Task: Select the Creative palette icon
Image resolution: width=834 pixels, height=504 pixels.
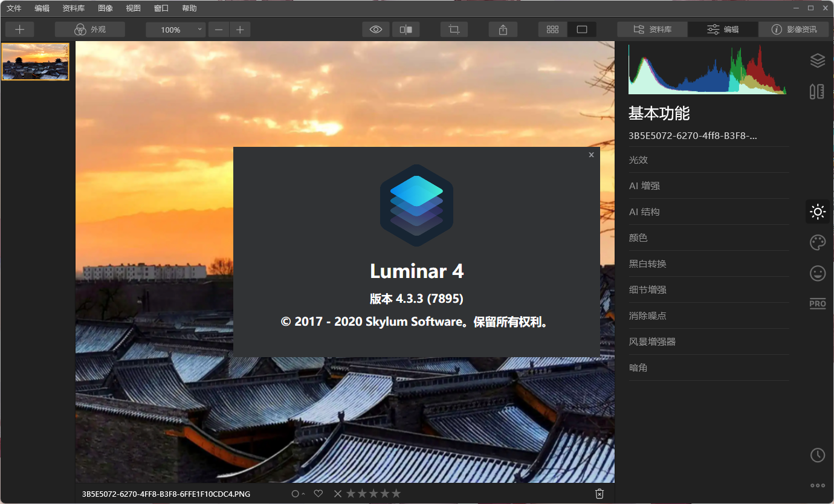Action: click(x=817, y=243)
